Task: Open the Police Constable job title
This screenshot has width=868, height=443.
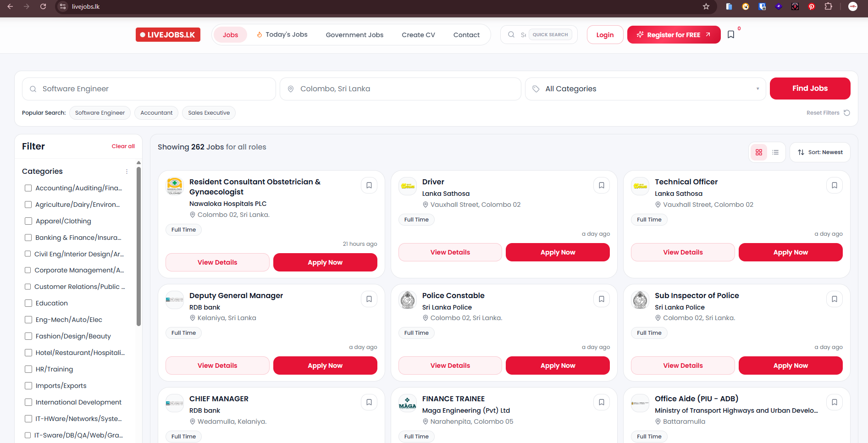Action: tap(453, 296)
